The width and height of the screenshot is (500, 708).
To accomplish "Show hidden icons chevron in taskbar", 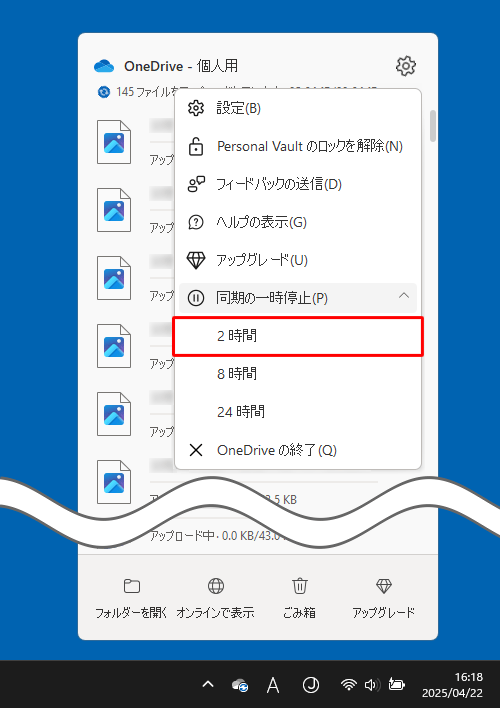I will [x=208, y=685].
